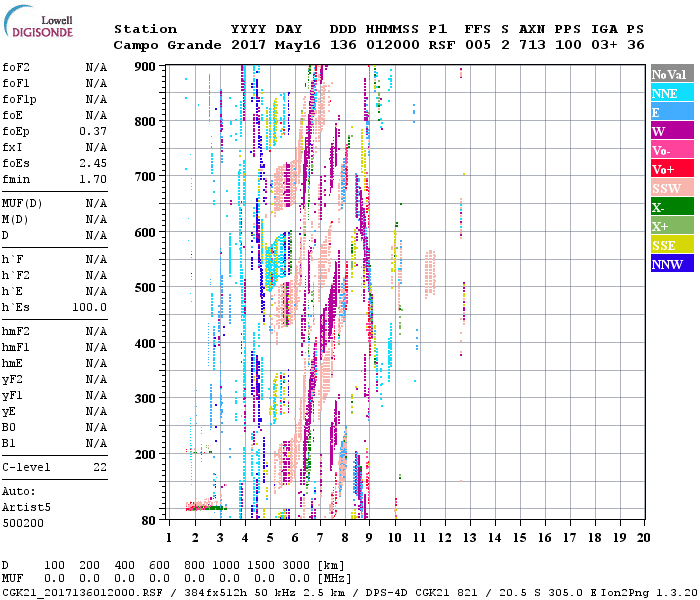Click the 10 MHz frequency axis label

click(x=395, y=538)
